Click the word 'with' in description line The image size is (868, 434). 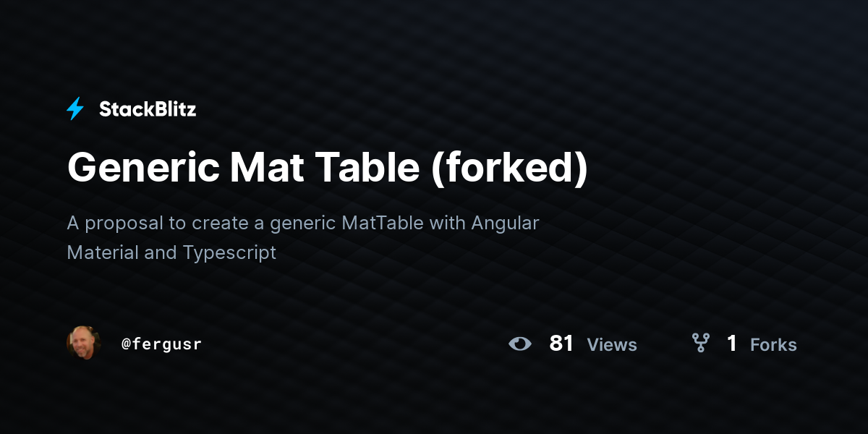coord(448,223)
